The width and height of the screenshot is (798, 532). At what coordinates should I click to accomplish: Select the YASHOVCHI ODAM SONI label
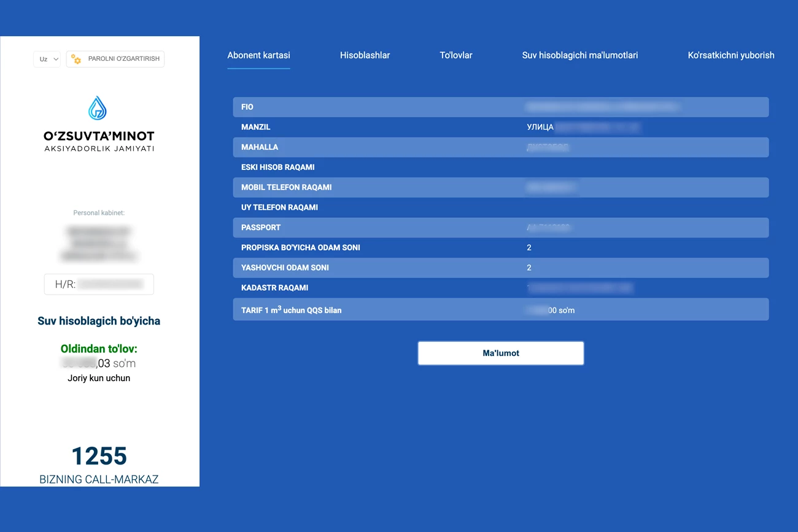tap(285, 268)
